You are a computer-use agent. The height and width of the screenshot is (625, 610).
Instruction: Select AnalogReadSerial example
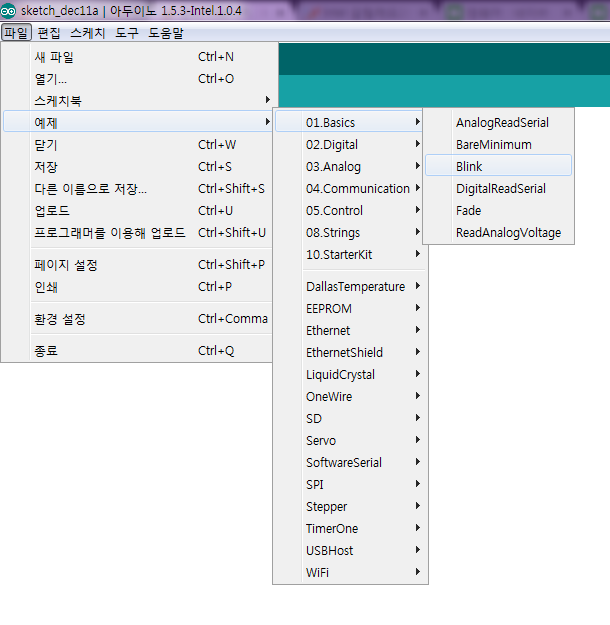tap(501, 123)
